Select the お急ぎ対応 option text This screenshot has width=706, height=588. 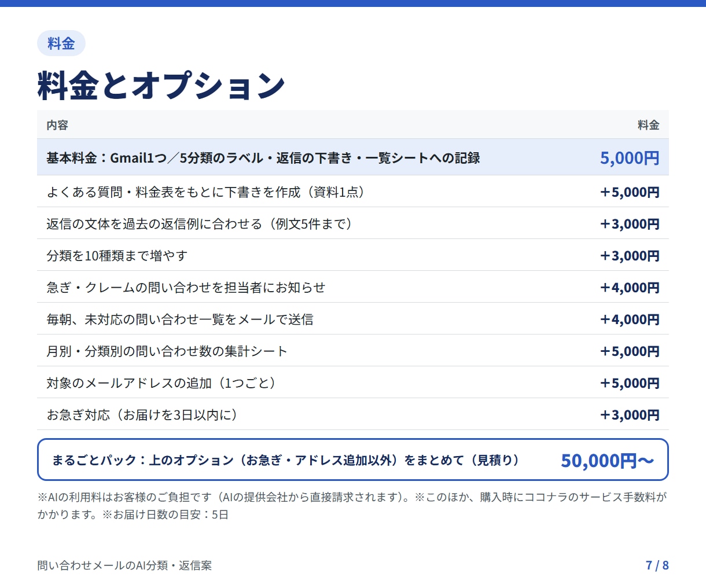tap(144, 415)
